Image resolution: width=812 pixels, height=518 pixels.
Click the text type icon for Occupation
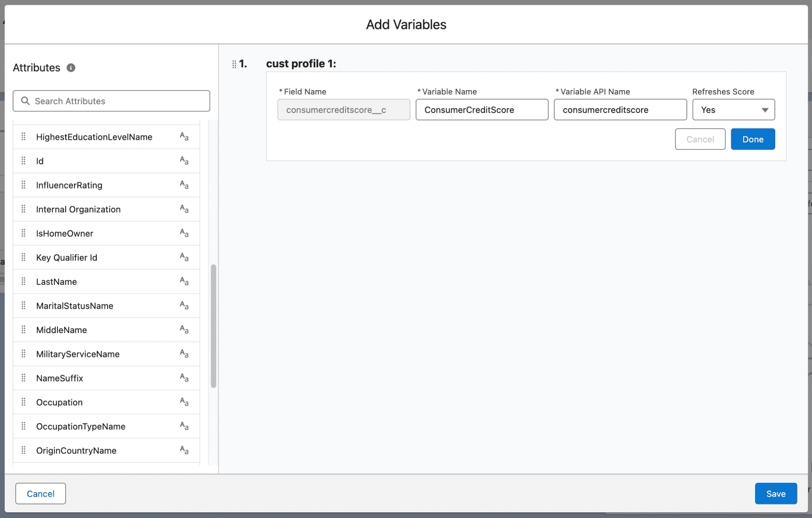[x=184, y=402]
